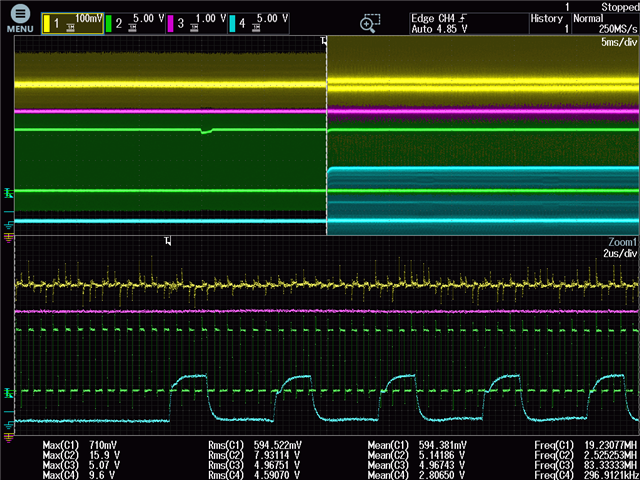This screenshot has width=640, height=480.
Task: Select the trigger position marker in main window
Action: (x=324, y=41)
